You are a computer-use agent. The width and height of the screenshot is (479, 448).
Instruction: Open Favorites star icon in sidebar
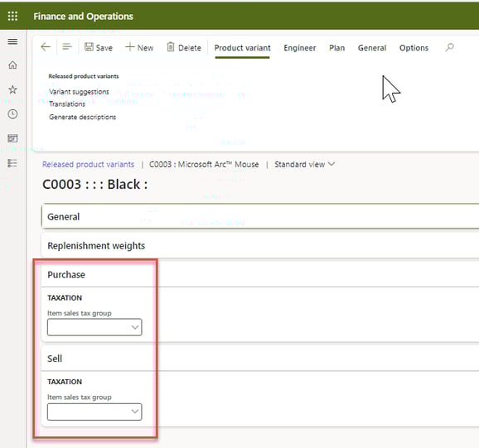coord(12,89)
